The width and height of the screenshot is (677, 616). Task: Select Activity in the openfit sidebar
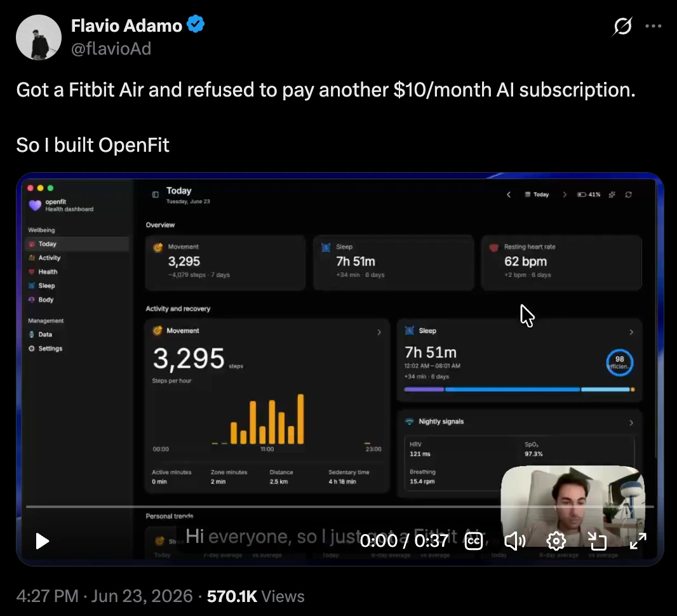50,258
